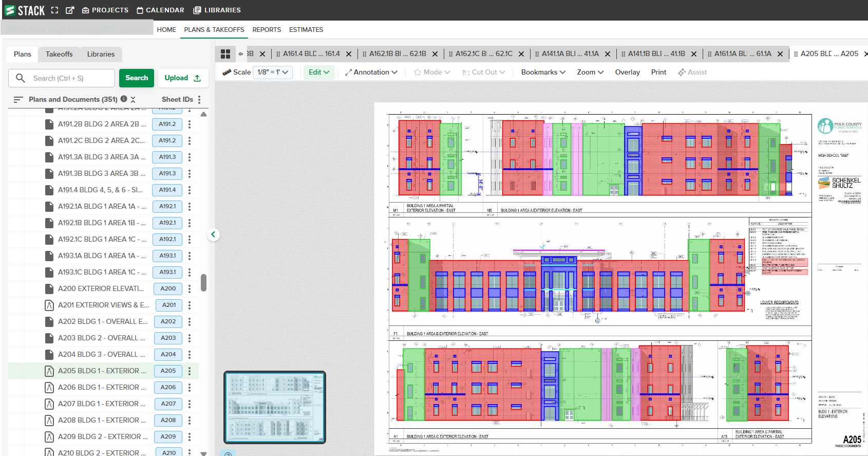Switch to the REPORTS tab
This screenshot has width=868, height=456.
(267, 30)
